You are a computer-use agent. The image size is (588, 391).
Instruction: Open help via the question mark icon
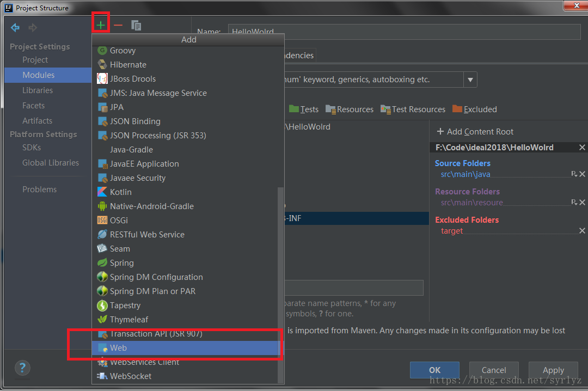[x=22, y=368]
